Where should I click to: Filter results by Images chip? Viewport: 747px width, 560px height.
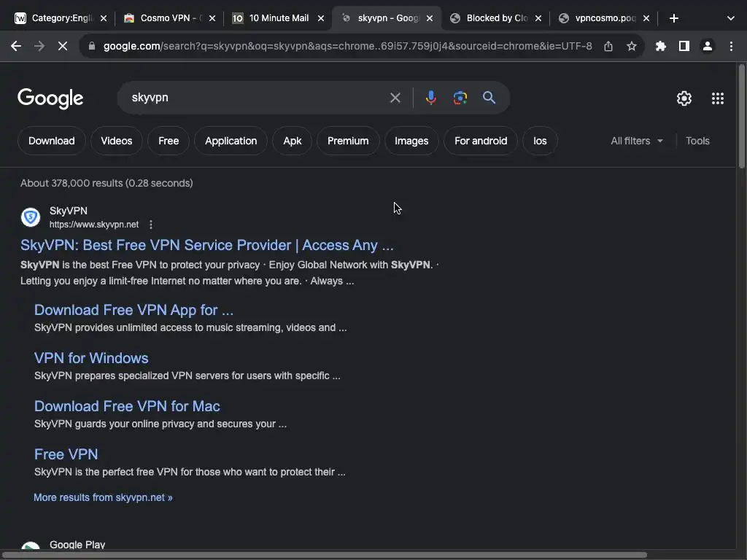[x=411, y=141]
